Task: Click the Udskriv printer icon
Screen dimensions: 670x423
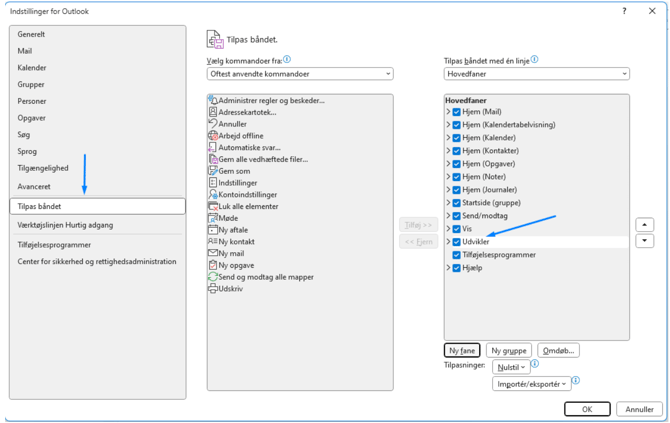Action: 213,289
